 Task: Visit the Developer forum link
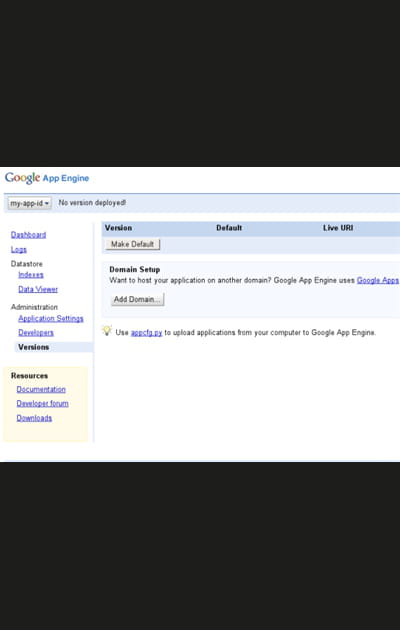tap(42, 403)
